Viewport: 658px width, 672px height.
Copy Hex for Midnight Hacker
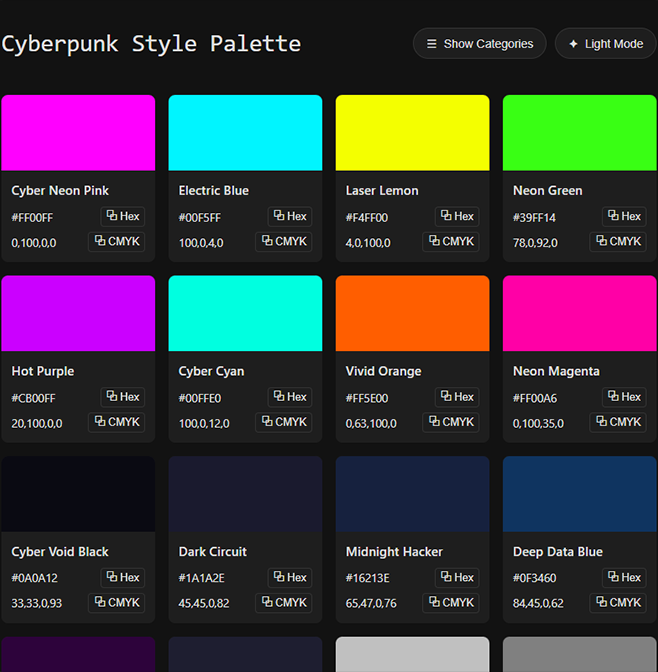(x=457, y=577)
